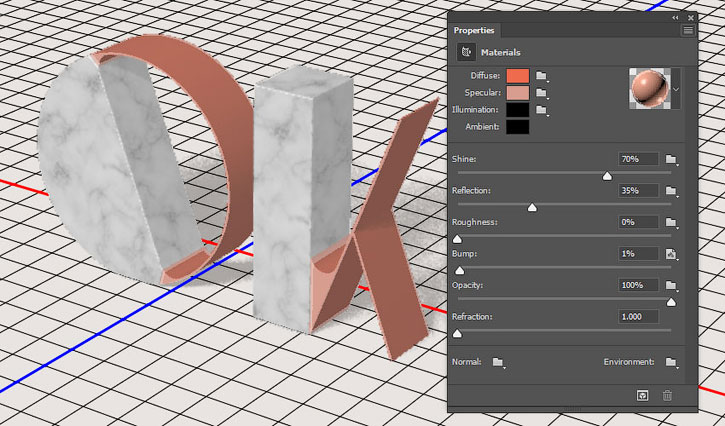Click render icon at panel bottom
This screenshot has height=426, width=725.
[x=642, y=395]
